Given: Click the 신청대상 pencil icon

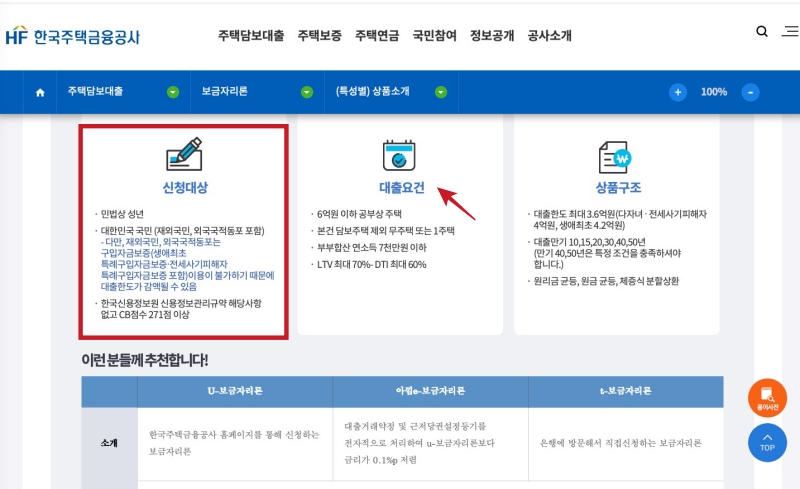Looking at the screenshot, I should 184,154.
